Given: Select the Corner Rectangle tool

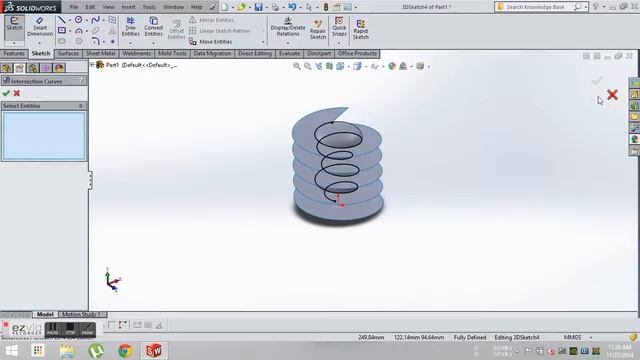Looking at the screenshot, I should tap(62, 31).
